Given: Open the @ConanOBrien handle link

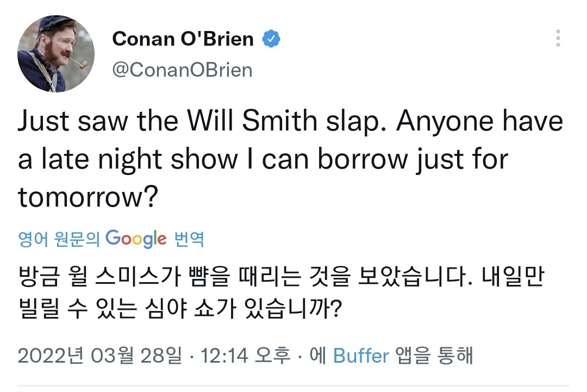Looking at the screenshot, I should [x=182, y=70].
